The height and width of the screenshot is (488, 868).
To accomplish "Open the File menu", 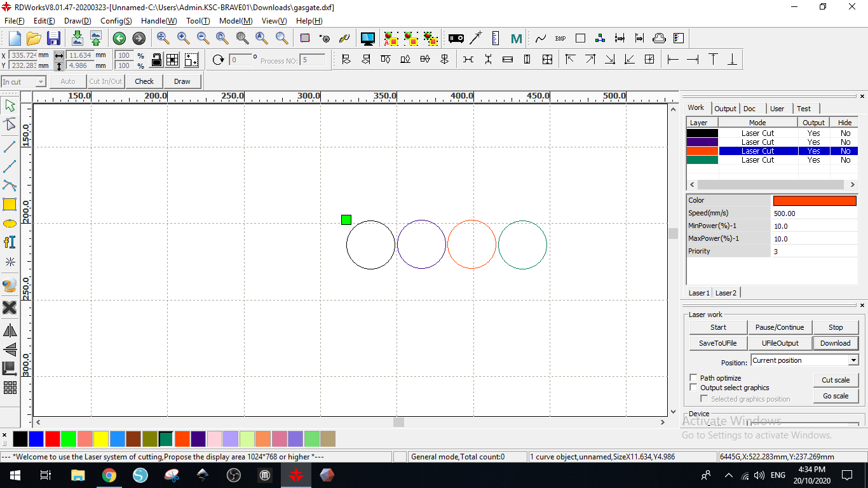I will coord(14,21).
